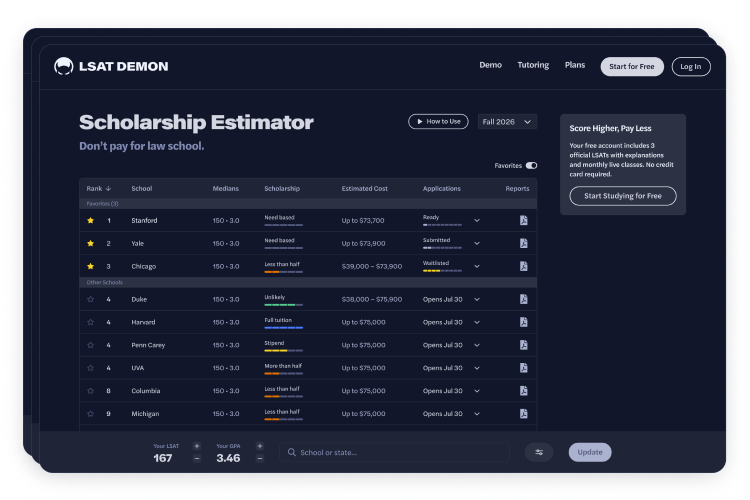Screen dimensions: 750x500
Task: Open Michigan's report document icon
Action: [x=524, y=414]
